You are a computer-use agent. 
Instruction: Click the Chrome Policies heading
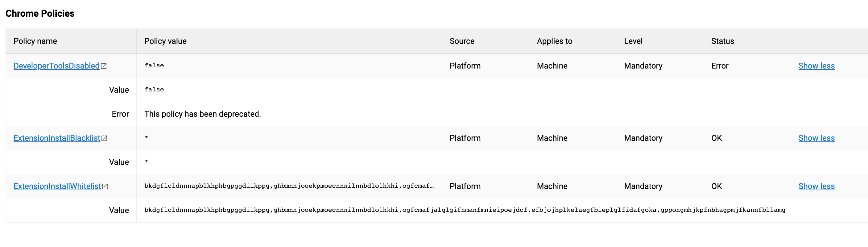(x=40, y=14)
